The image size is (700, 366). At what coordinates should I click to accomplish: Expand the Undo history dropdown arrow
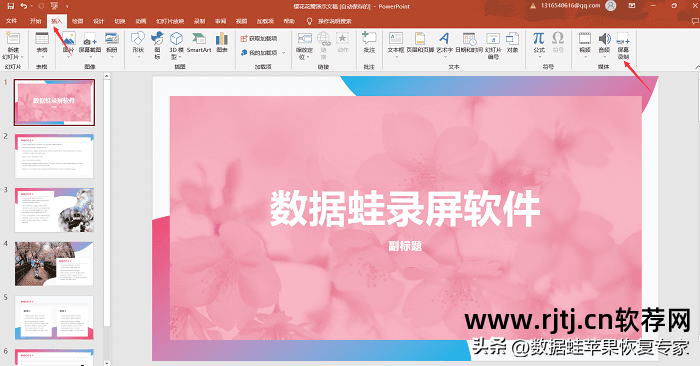tap(31, 6)
